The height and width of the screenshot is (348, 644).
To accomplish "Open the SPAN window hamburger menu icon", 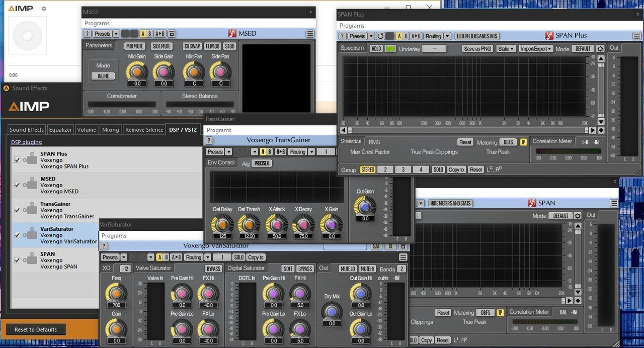I will pyautogui.click(x=614, y=203).
